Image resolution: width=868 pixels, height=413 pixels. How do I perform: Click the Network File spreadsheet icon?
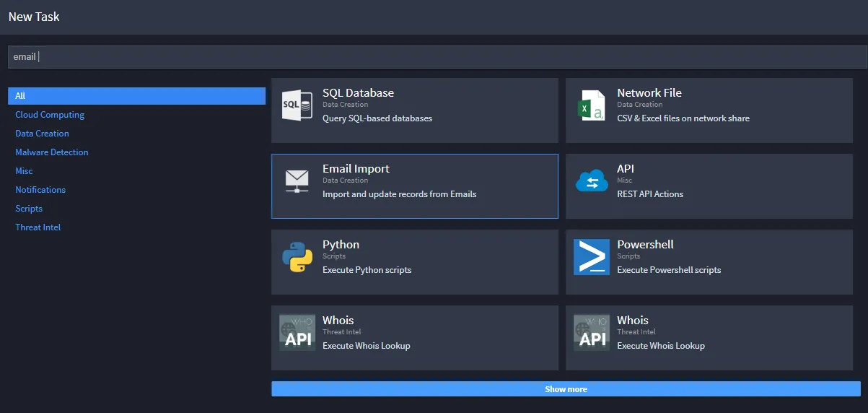click(x=592, y=105)
